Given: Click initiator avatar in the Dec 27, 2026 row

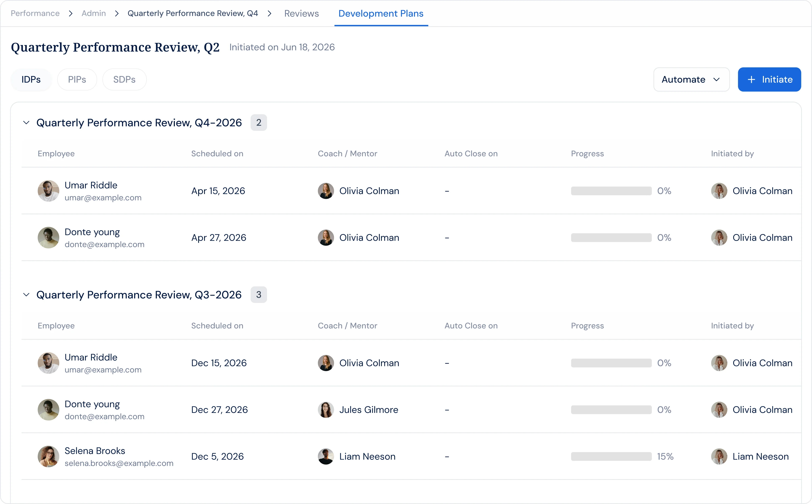Looking at the screenshot, I should [719, 410].
